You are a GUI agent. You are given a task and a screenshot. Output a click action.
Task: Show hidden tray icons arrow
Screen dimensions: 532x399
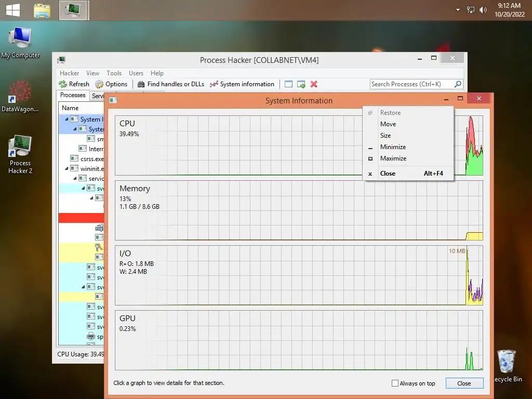[458, 10]
